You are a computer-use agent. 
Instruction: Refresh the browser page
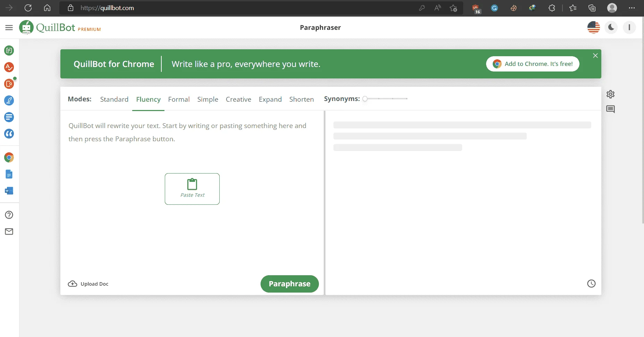[x=28, y=8]
